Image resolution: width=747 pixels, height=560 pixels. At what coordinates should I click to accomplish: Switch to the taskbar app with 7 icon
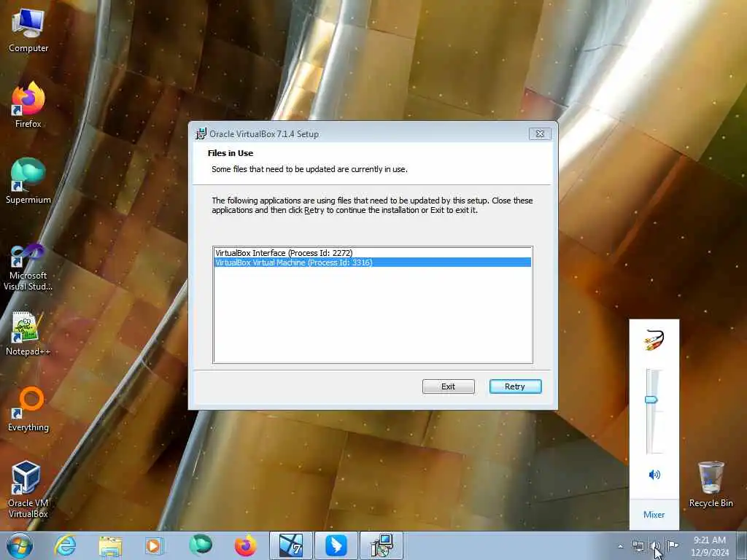290,545
